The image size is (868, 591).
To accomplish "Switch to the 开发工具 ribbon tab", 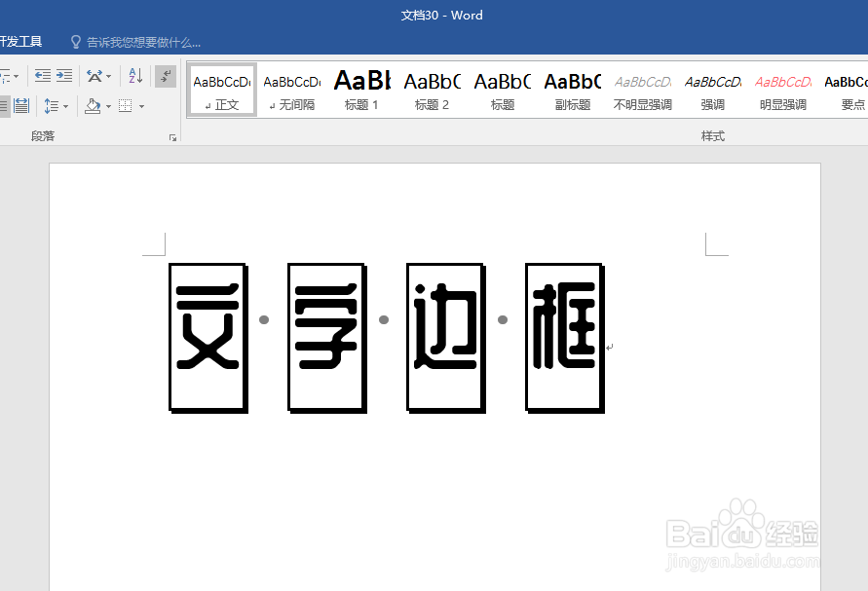I will [x=20, y=41].
